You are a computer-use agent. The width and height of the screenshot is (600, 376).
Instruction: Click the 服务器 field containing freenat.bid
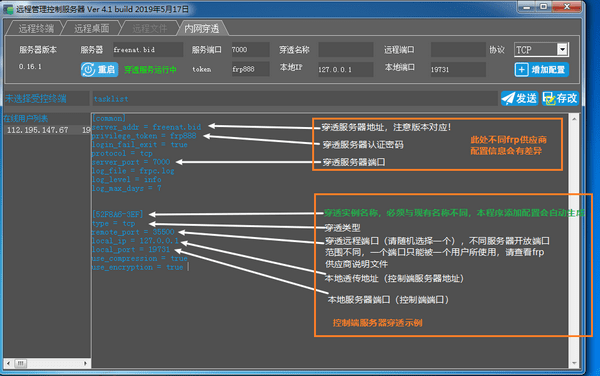coord(147,50)
